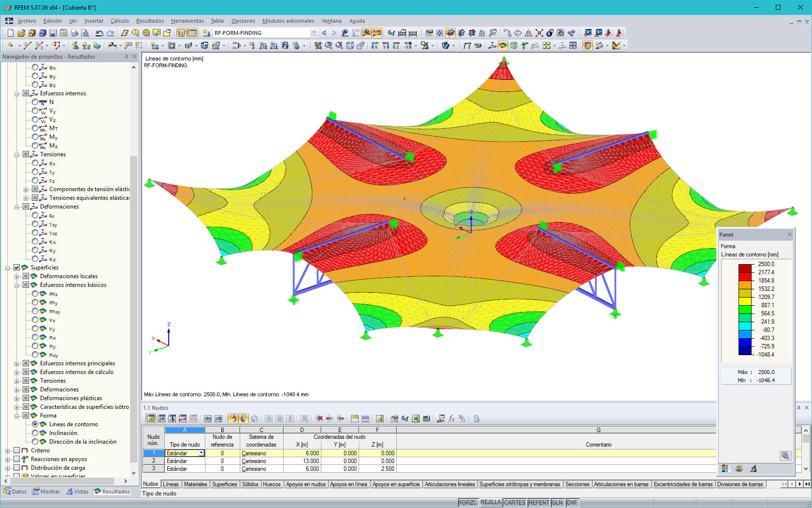Screen dimensions: 812x508
Task: Go to previous load case arrow
Action: (324, 33)
